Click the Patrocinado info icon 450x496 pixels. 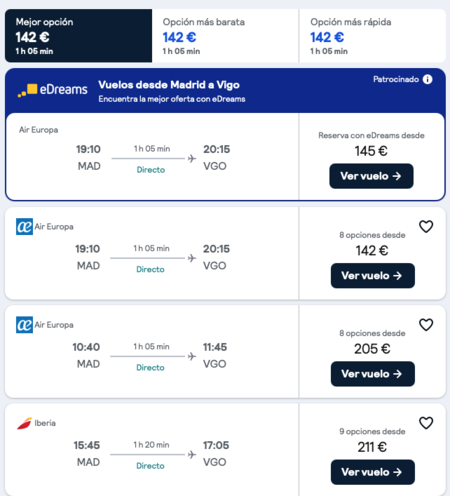[x=427, y=79]
